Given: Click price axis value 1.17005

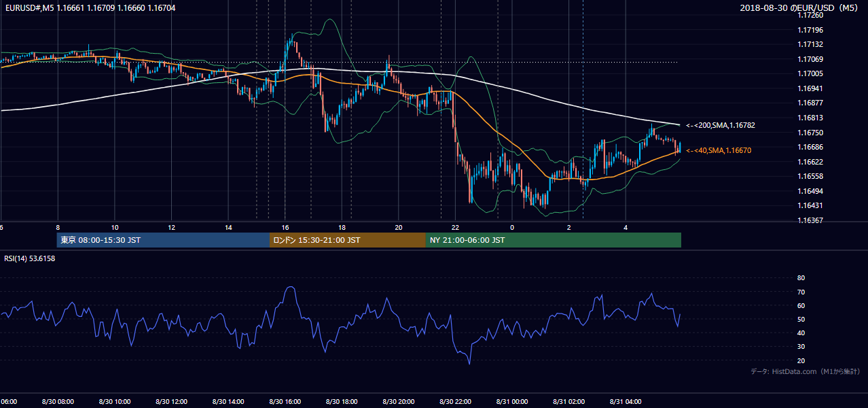Looking at the screenshot, I should point(810,73).
